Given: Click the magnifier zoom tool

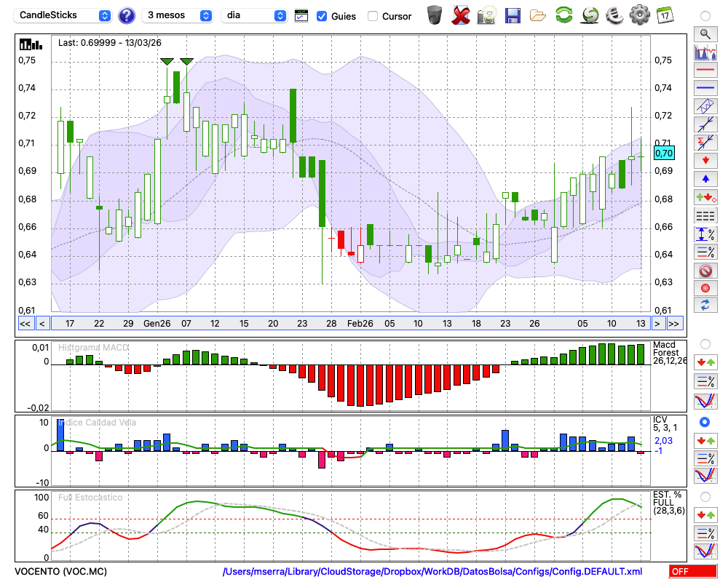Looking at the screenshot, I should point(705,33).
